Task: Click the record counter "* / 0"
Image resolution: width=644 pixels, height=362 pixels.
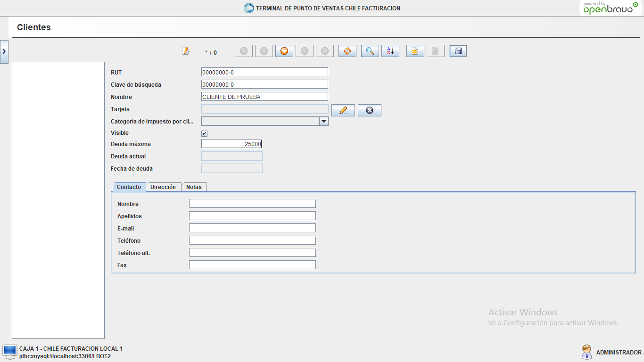Action: (211, 52)
